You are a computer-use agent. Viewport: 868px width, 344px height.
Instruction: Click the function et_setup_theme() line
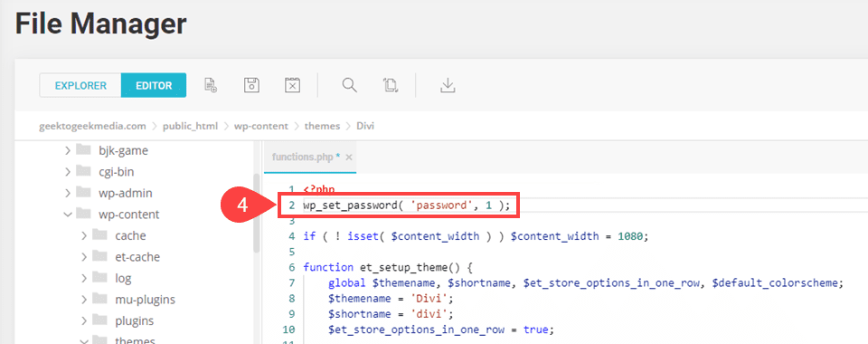click(x=388, y=267)
